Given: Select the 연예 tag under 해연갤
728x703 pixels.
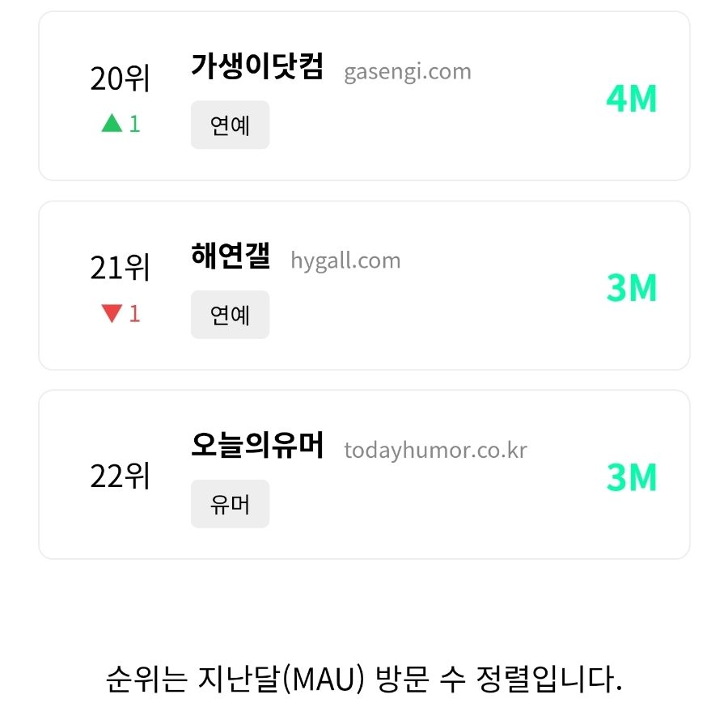Looking at the screenshot, I should (x=230, y=315).
